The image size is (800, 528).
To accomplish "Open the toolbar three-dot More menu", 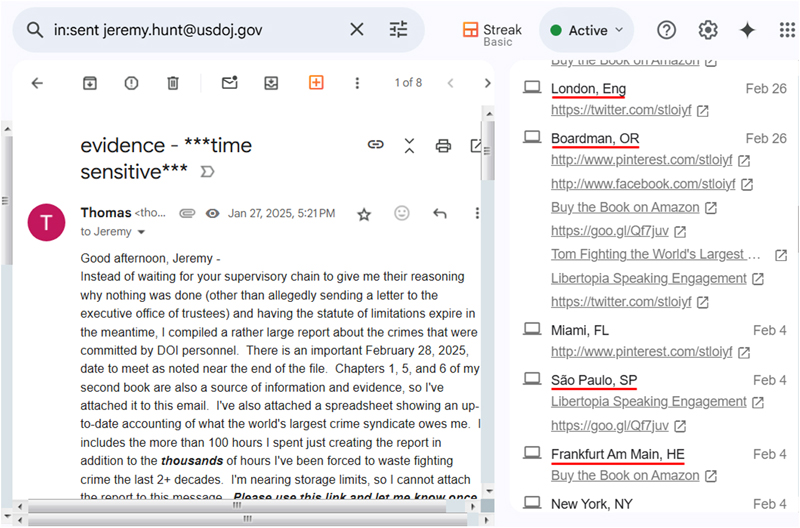I will tap(357, 83).
